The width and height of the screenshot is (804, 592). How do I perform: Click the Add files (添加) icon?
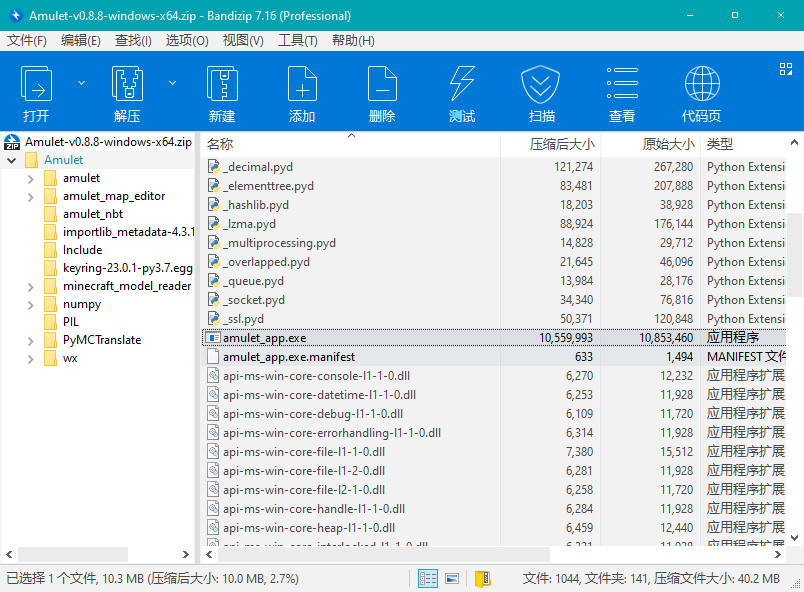click(x=302, y=92)
